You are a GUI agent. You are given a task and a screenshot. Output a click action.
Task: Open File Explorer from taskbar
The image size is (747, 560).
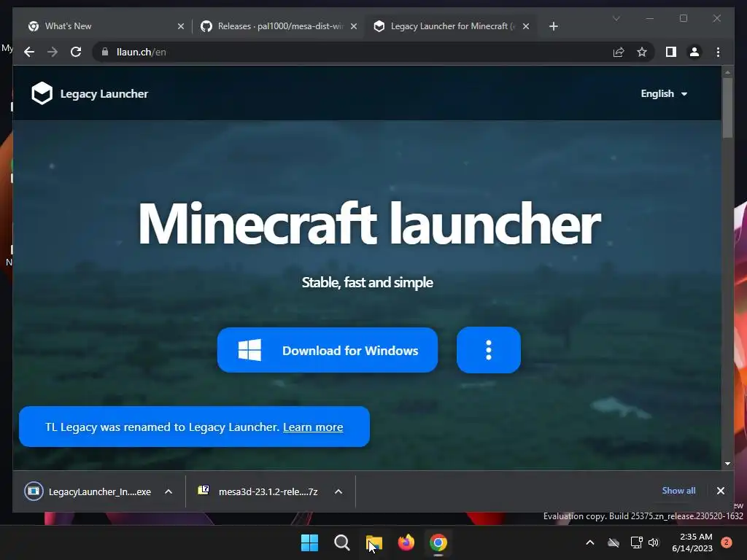tap(374, 542)
